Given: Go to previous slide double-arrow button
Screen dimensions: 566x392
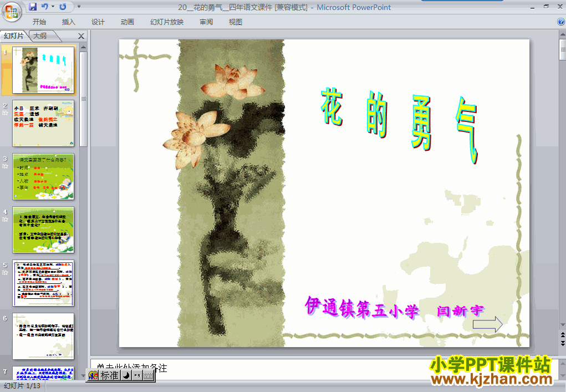Looking at the screenshot, I should [563, 335].
